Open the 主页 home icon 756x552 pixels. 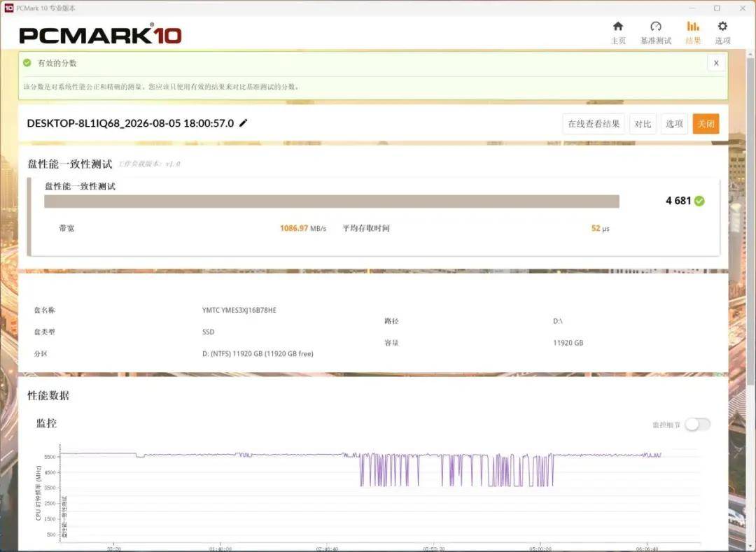click(618, 27)
